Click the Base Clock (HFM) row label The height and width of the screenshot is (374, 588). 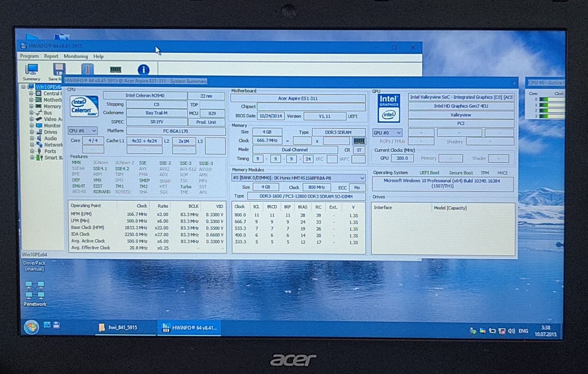pyautogui.click(x=88, y=227)
